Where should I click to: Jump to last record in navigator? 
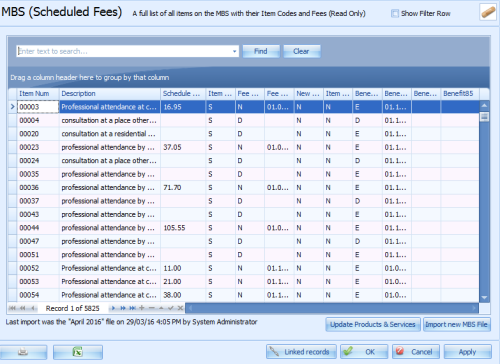132,308
